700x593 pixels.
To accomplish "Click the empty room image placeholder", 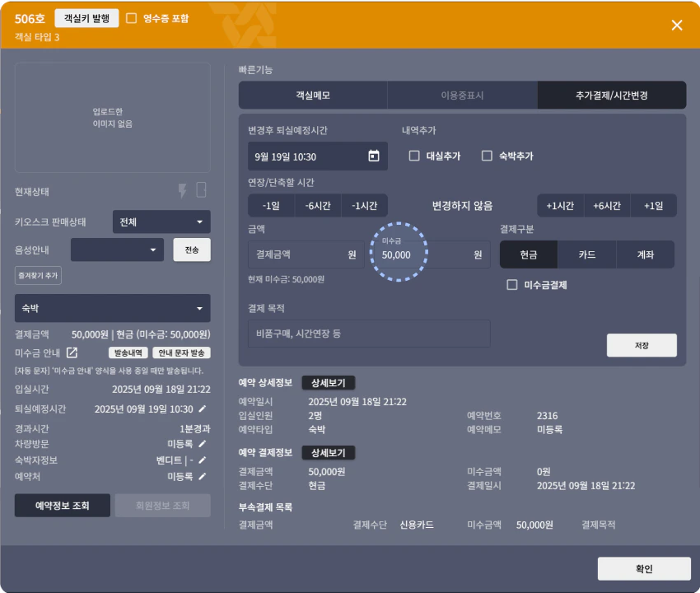I will click(x=113, y=118).
